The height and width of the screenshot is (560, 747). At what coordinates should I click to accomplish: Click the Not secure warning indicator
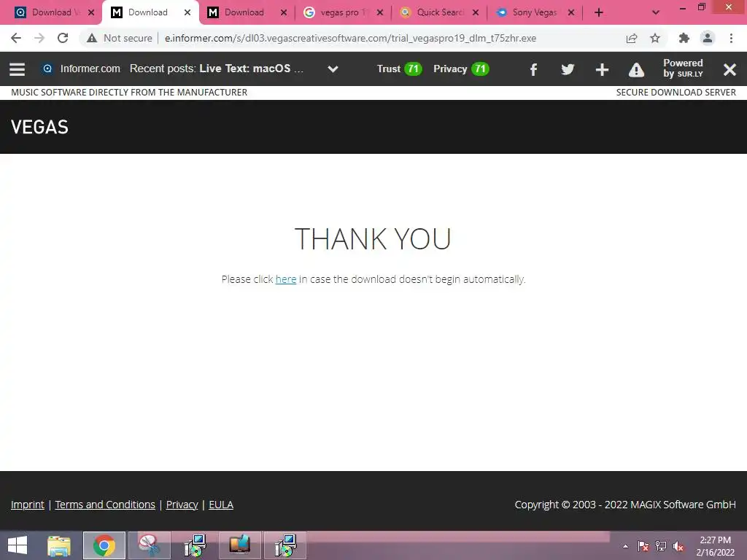click(119, 38)
